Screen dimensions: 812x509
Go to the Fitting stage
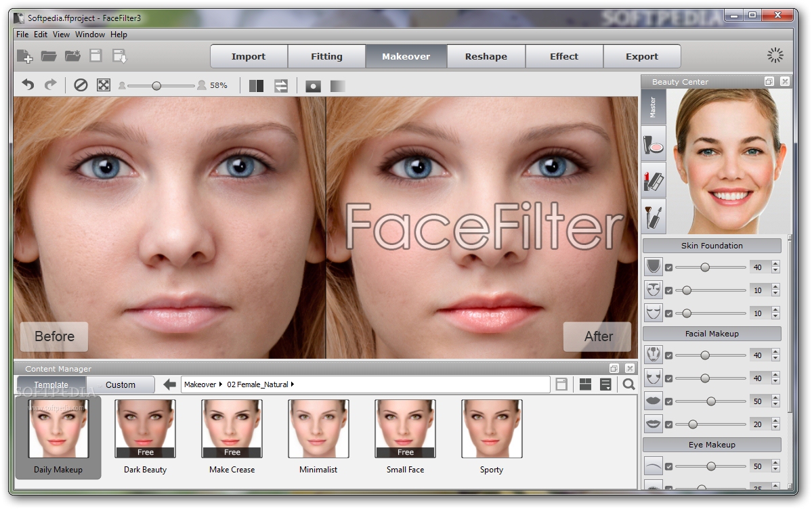(x=327, y=56)
